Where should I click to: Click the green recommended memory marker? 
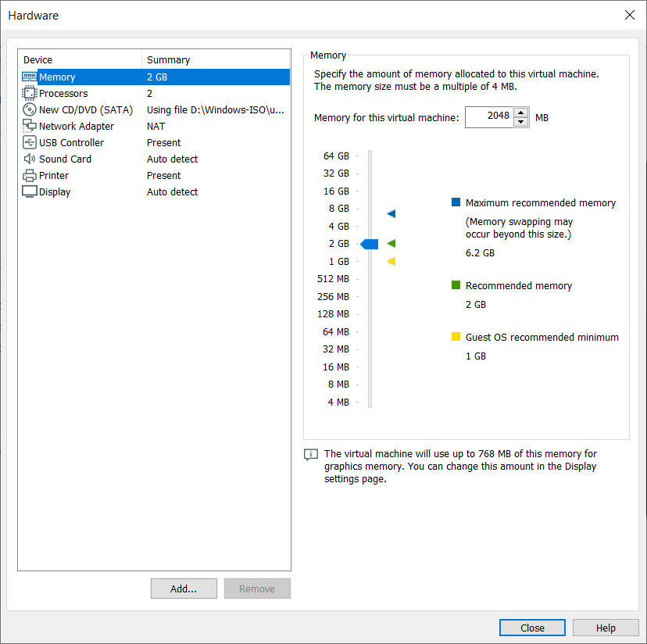[391, 244]
